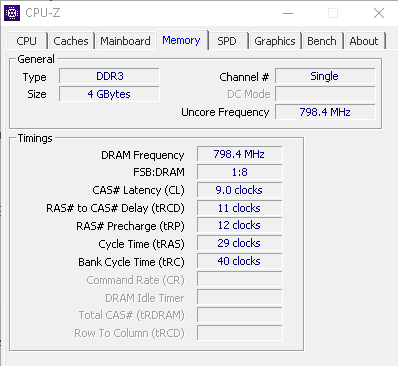The width and height of the screenshot is (398, 366).
Task: Close the CPU-Z window
Action: [x=379, y=13]
